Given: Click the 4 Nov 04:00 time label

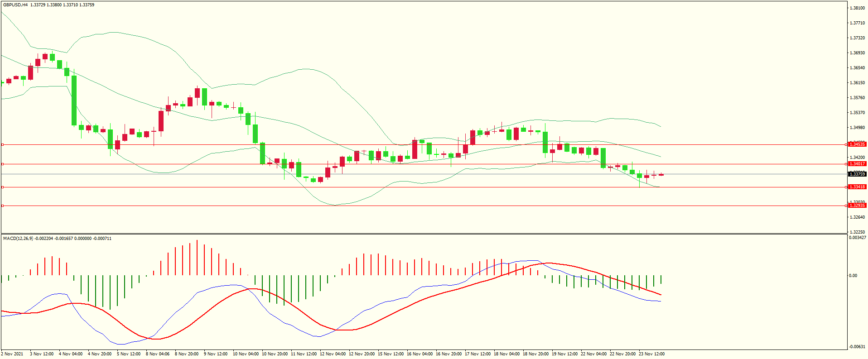Looking at the screenshot, I should 71,354.
